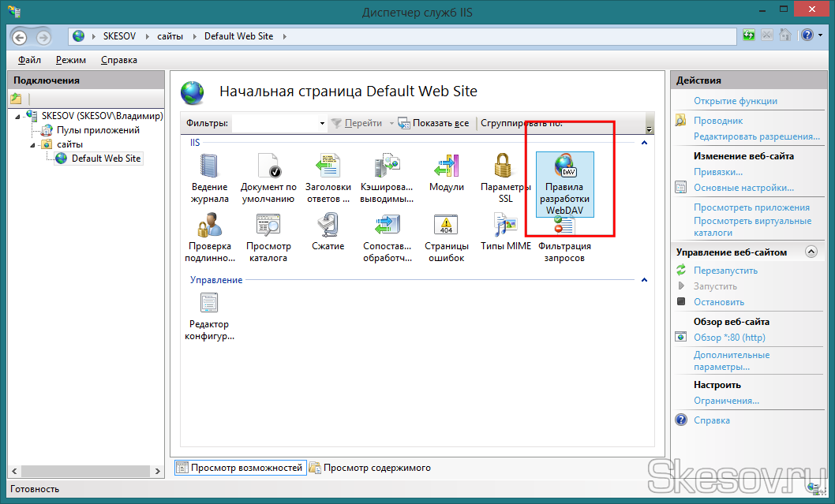Collapse the сайты tree node
This screenshot has width=835, height=504.
coord(33,144)
